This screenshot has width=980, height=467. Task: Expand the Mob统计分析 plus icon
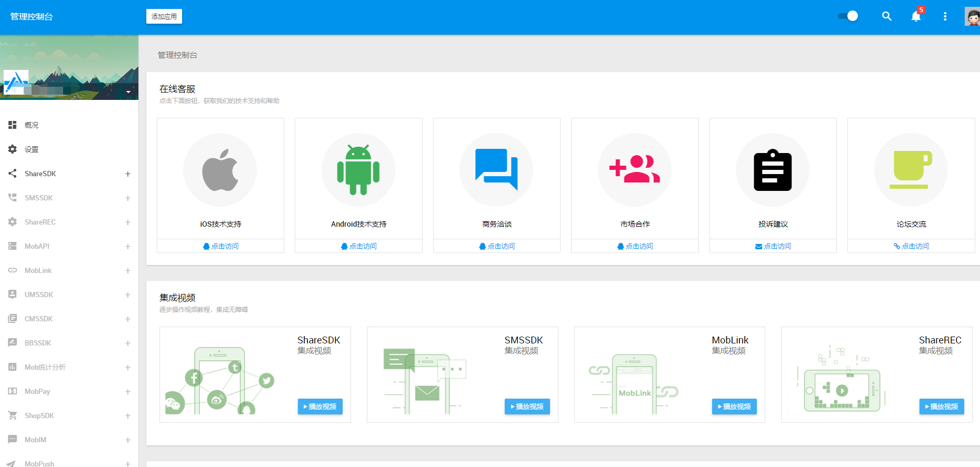pos(127,367)
